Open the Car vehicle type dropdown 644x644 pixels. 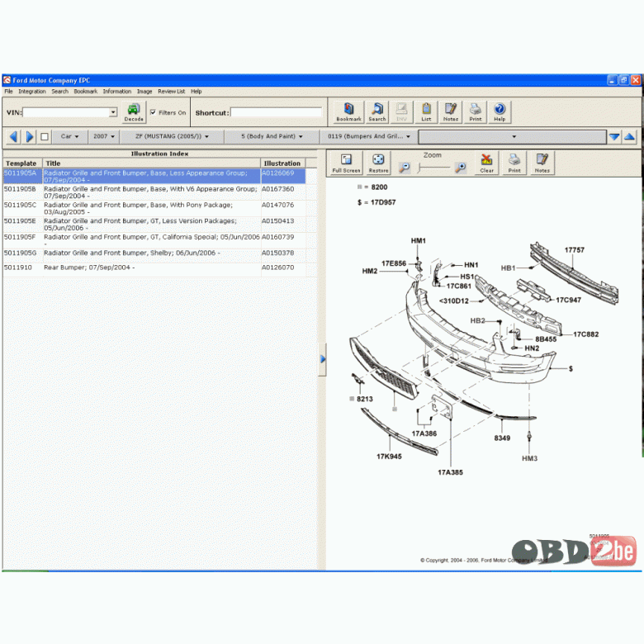pyautogui.click(x=69, y=136)
